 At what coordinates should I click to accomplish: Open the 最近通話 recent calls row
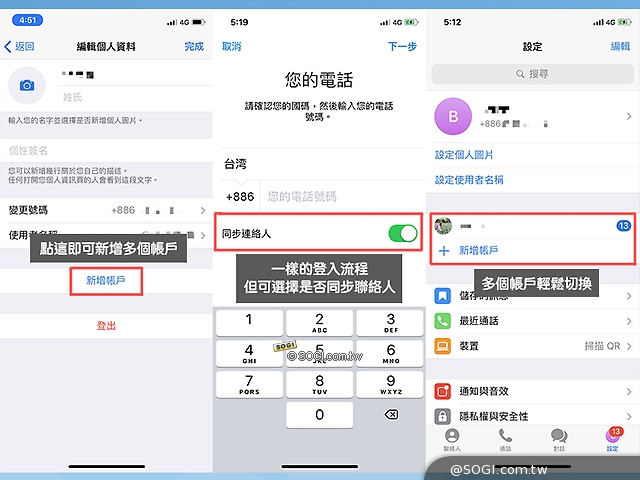coord(533,321)
